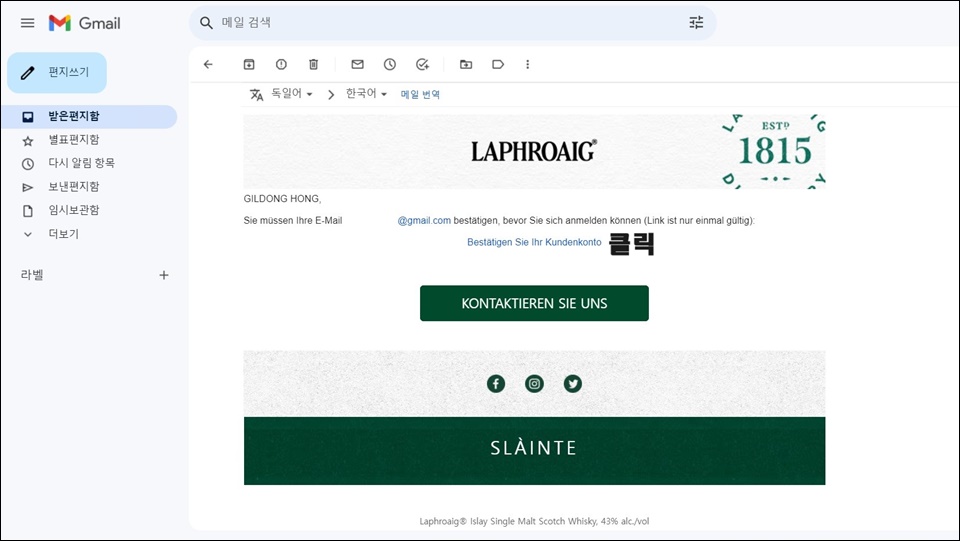960x541 pixels.
Task: Open search options filter icon
Action: [x=696, y=23]
